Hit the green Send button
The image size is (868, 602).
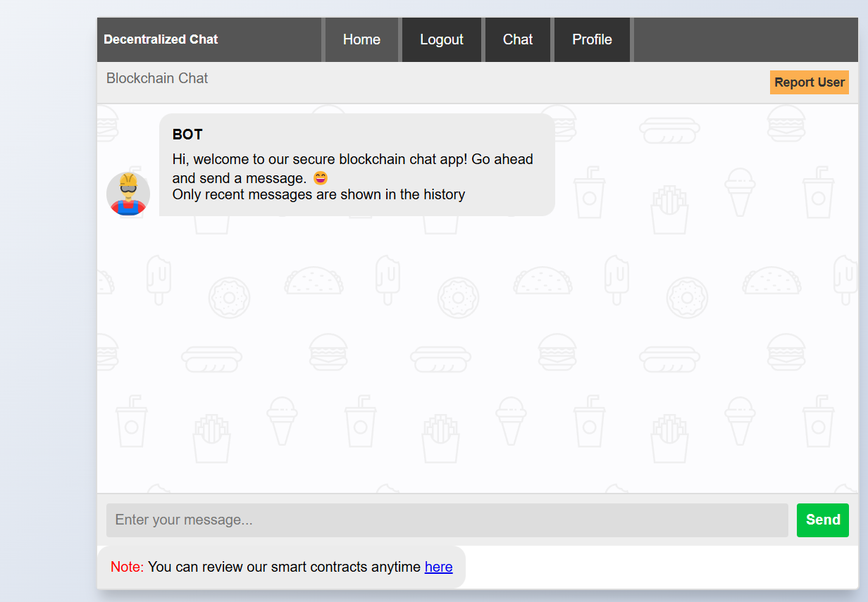coord(822,520)
